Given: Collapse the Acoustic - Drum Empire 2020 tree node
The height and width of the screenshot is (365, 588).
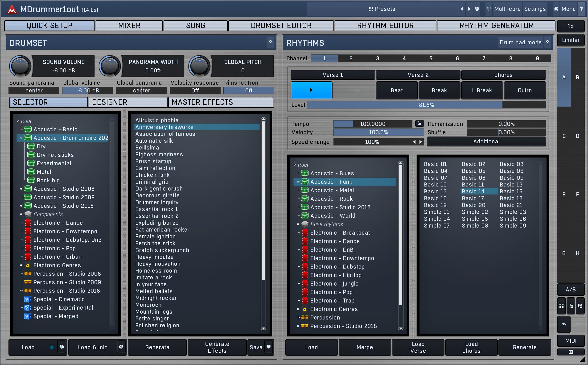Looking at the screenshot, I should click(x=21, y=138).
